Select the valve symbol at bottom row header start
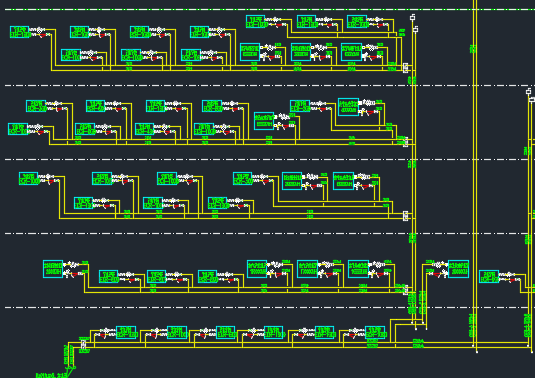The image size is (535, 378). click(x=83, y=344)
